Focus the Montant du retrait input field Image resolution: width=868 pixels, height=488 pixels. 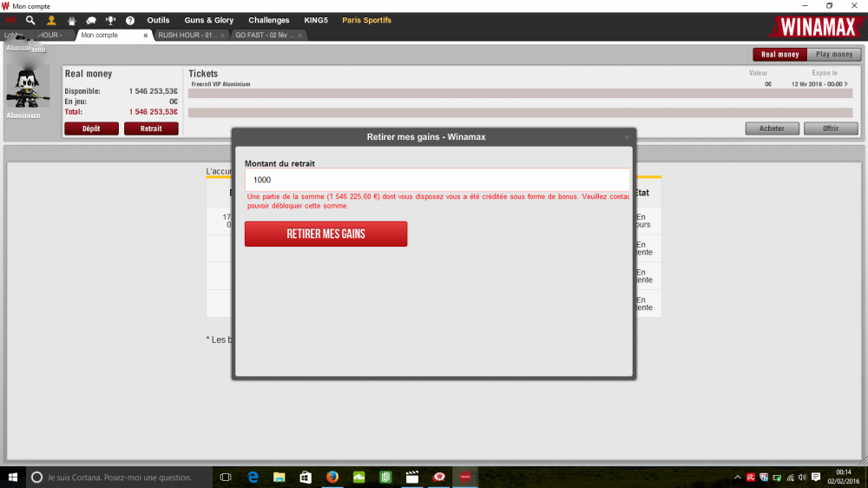(437, 180)
